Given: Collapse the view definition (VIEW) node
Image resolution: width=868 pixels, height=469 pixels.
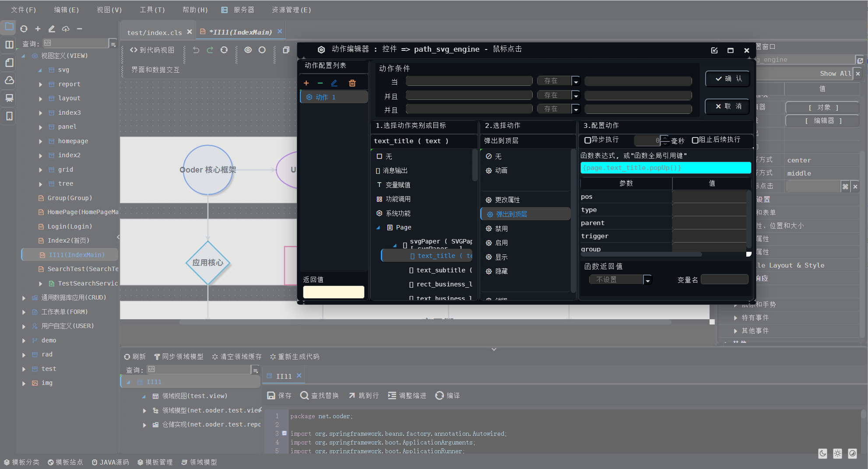Looking at the screenshot, I should [24, 56].
